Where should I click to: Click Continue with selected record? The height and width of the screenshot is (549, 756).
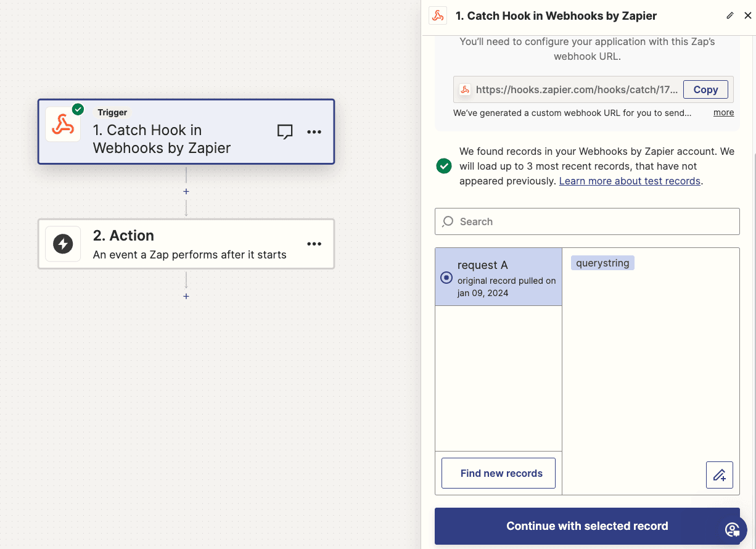tap(587, 526)
